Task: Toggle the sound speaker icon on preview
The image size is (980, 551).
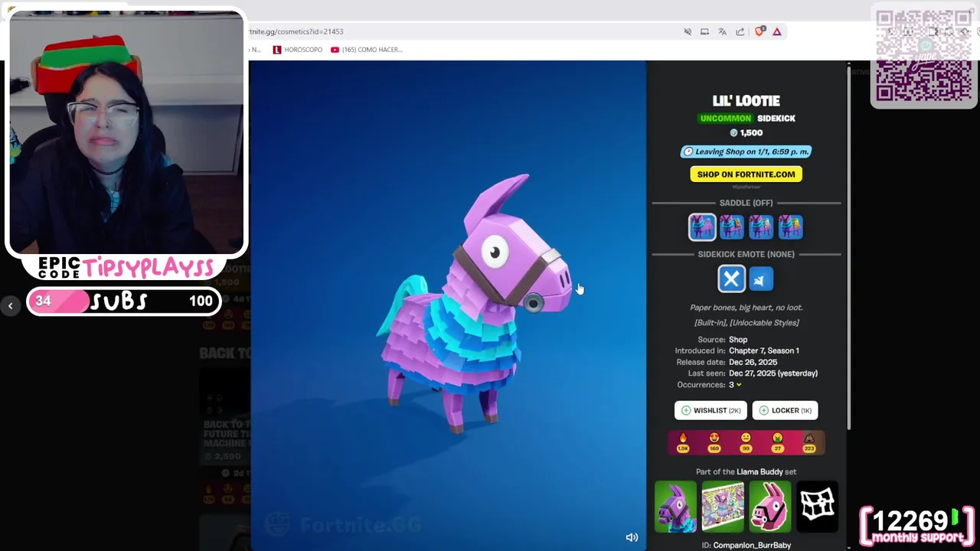Action: pos(632,537)
